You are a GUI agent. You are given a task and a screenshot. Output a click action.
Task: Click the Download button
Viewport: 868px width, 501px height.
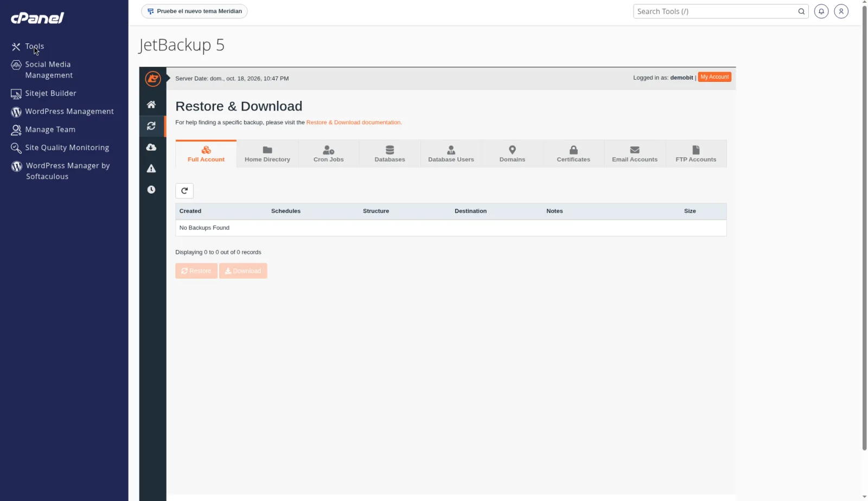tap(243, 271)
